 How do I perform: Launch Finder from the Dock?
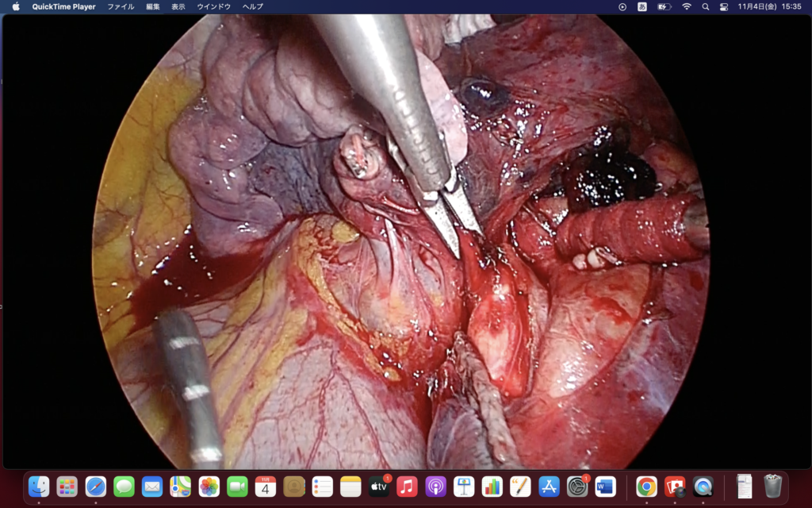pos(39,486)
